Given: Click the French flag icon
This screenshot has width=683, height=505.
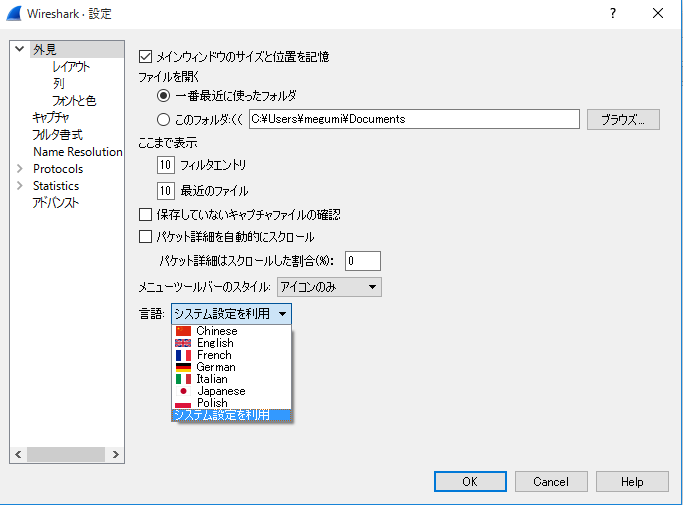Looking at the screenshot, I should [183, 355].
